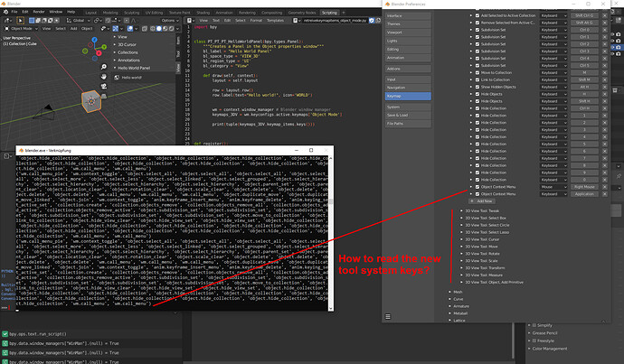The width and height of the screenshot is (624, 364).
Task: Open the Save & Load preferences section
Action: click(x=408, y=116)
